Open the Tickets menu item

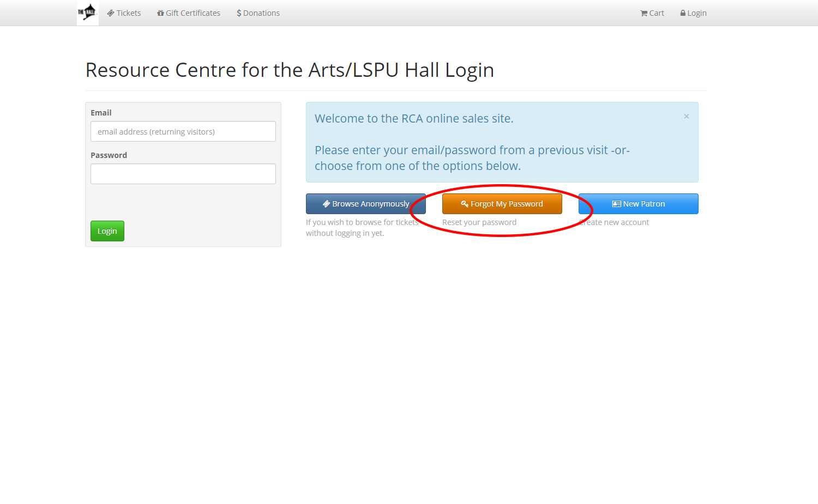(124, 13)
